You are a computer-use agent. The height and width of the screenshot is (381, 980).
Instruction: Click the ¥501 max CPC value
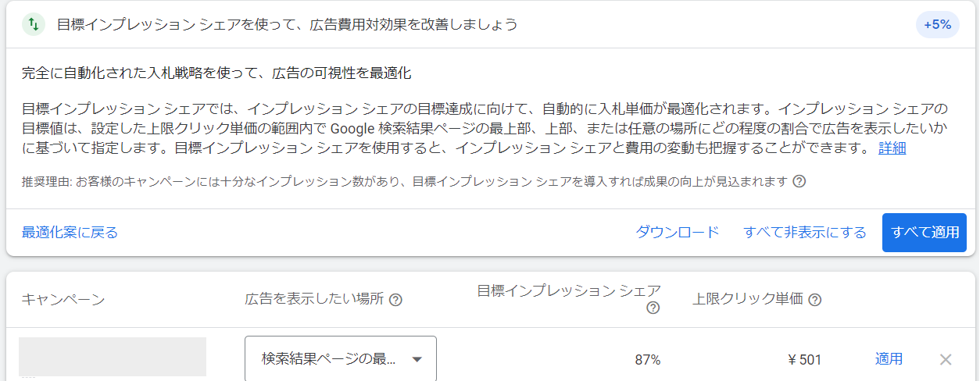coord(805,360)
